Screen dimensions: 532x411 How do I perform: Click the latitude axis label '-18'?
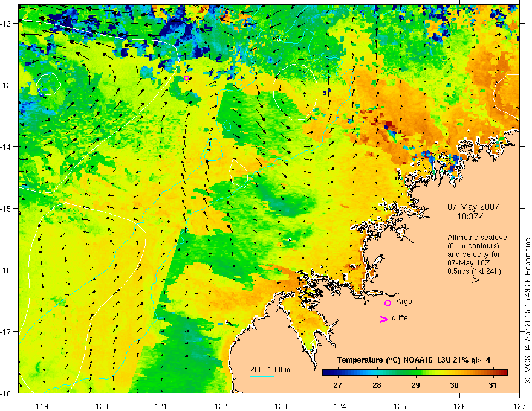[x=7, y=393]
